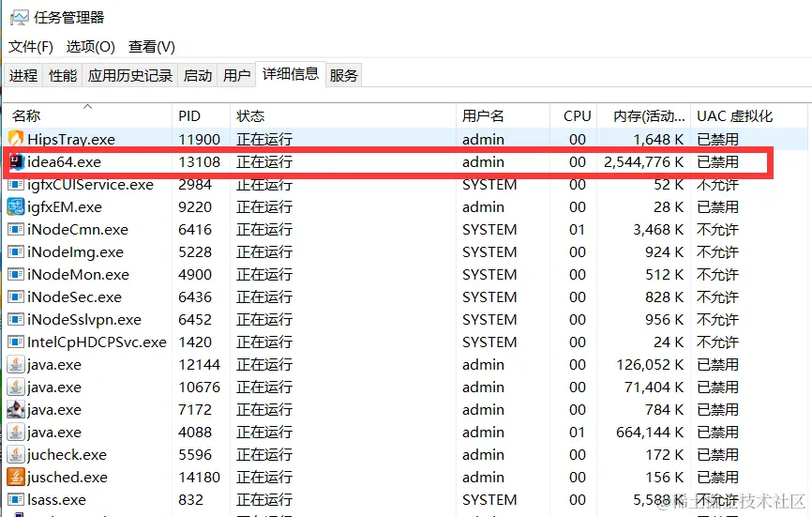Click the Java icon of PID 7172
This screenshot has width=812, height=517.
[x=16, y=410]
